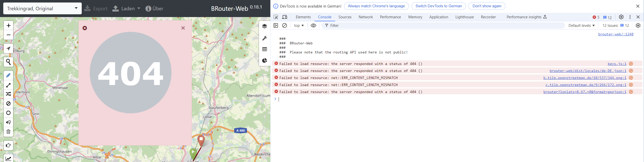Delete route using trash icon

pos(8,132)
